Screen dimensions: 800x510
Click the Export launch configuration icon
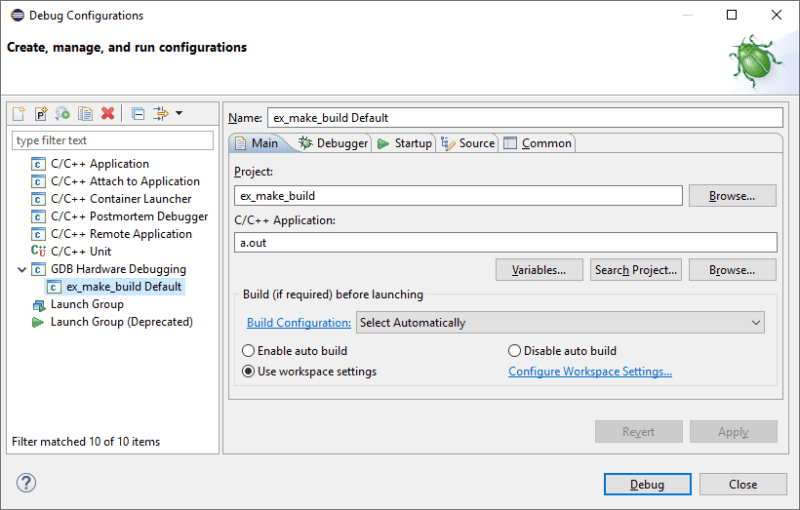click(x=63, y=114)
